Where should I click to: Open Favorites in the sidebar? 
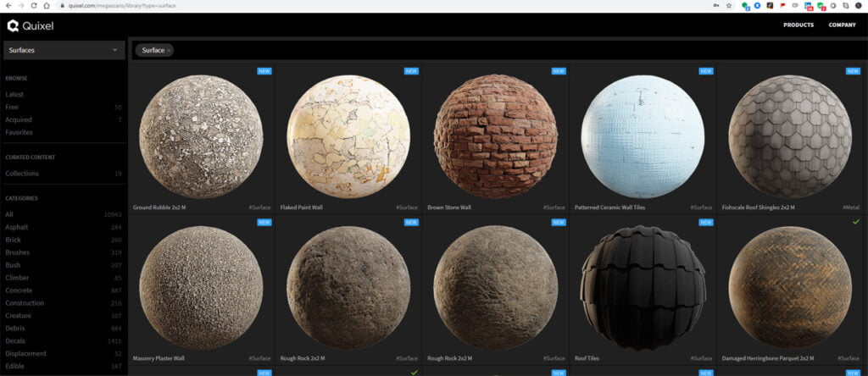click(x=19, y=133)
